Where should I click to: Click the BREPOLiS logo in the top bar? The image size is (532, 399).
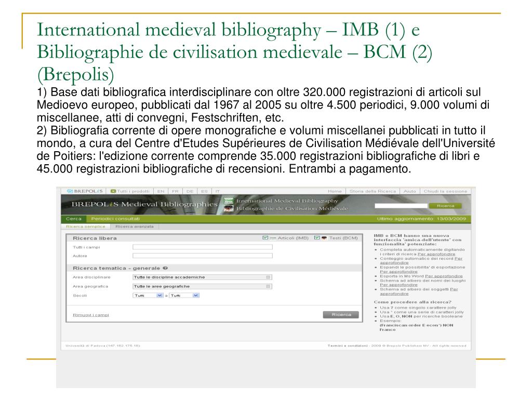(85, 191)
